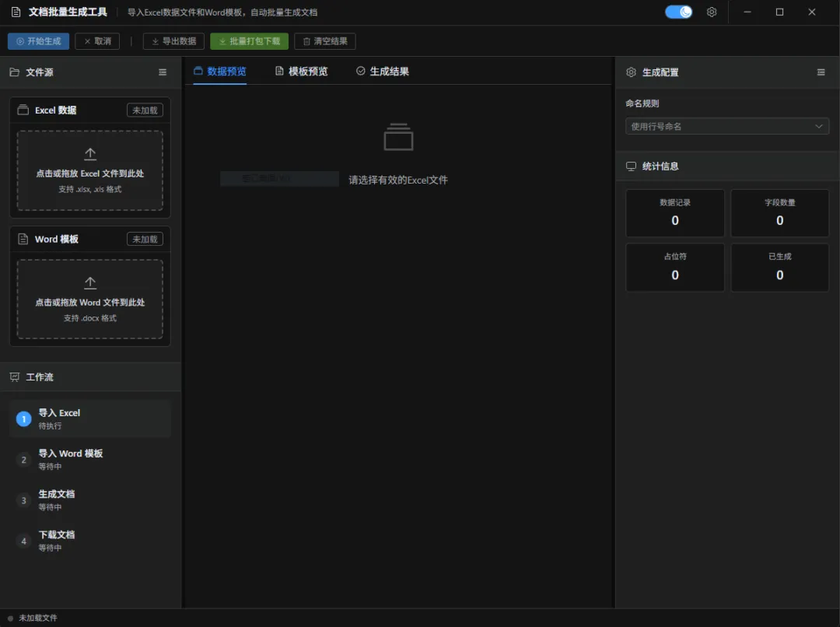Open the 生成配置 panel hamburger menu
Image resolution: width=840 pixels, height=627 pixels.
(x=821, y=72)
